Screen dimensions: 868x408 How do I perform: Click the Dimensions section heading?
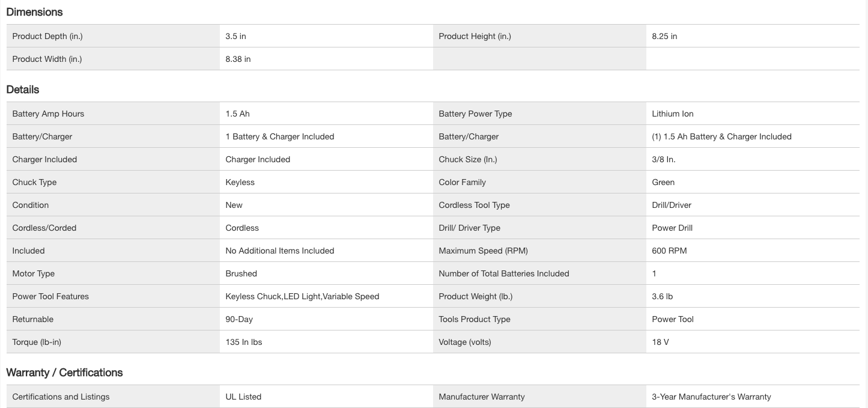[34, 12]
